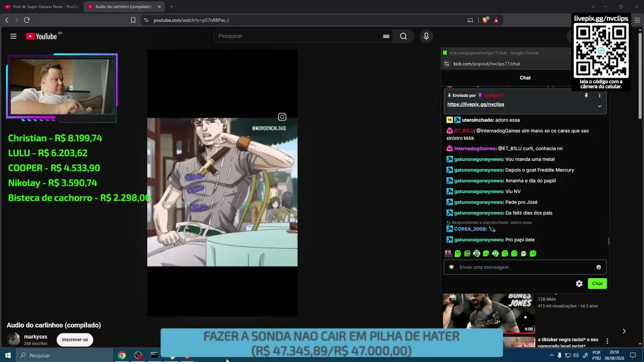This screenshot has width=644, height=362.
Task: Open pinned message options menu
Action: [x=599, y=96]
